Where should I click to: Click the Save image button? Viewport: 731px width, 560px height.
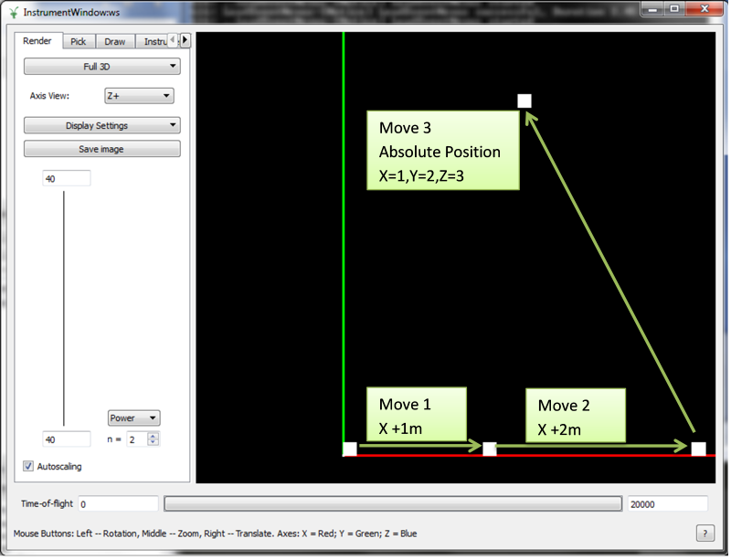click(x=101, y=149)
